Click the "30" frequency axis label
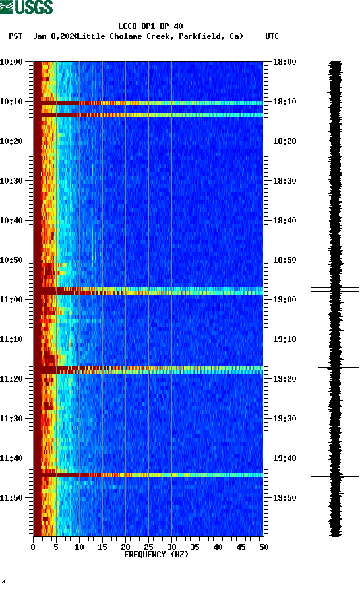364x589 pixels. tap(171, 547)
